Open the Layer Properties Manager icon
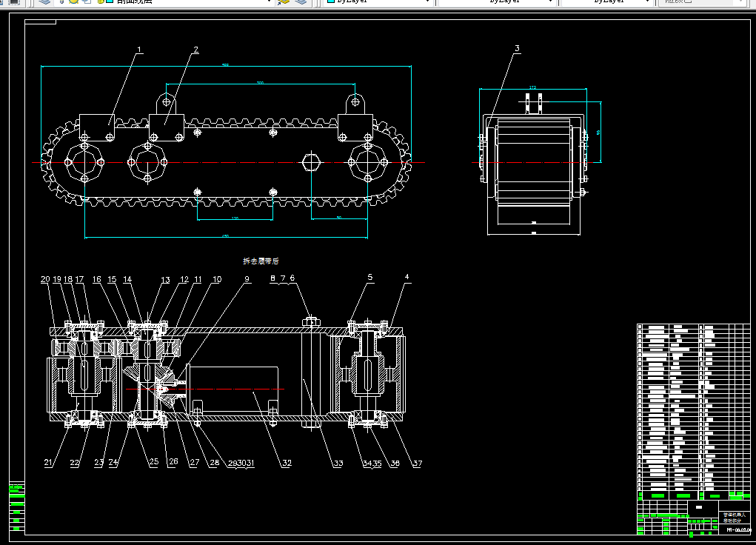The height and width of the screenshot is (545, 756). tap(44, 2)
